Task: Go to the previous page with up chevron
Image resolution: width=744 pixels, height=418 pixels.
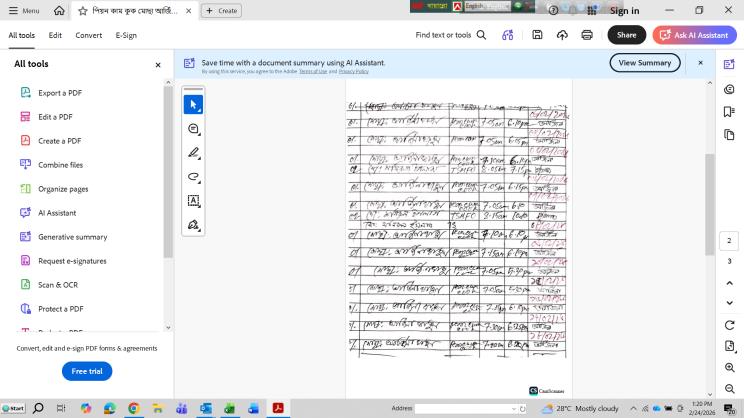Action: pyautogui.click(x=729, y=282)
